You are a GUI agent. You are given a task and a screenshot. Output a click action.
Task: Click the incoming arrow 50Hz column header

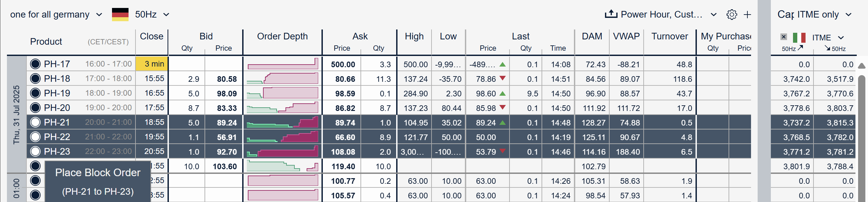point(835,48)
